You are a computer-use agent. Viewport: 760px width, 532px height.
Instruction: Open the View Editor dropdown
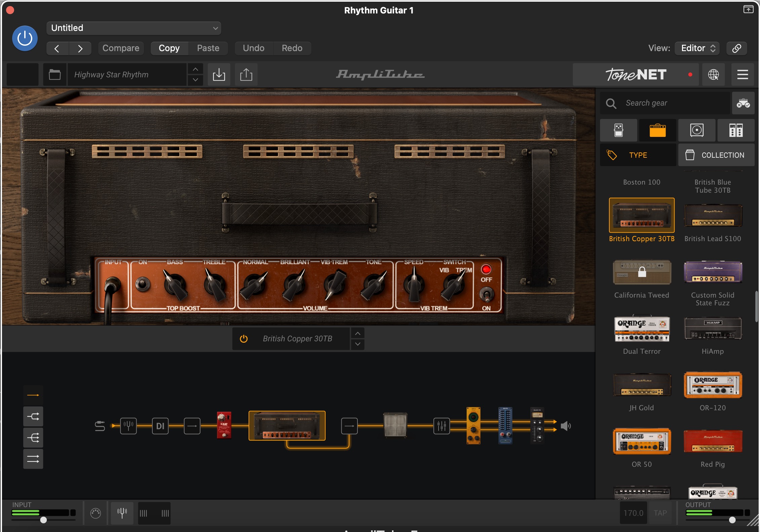698,48
